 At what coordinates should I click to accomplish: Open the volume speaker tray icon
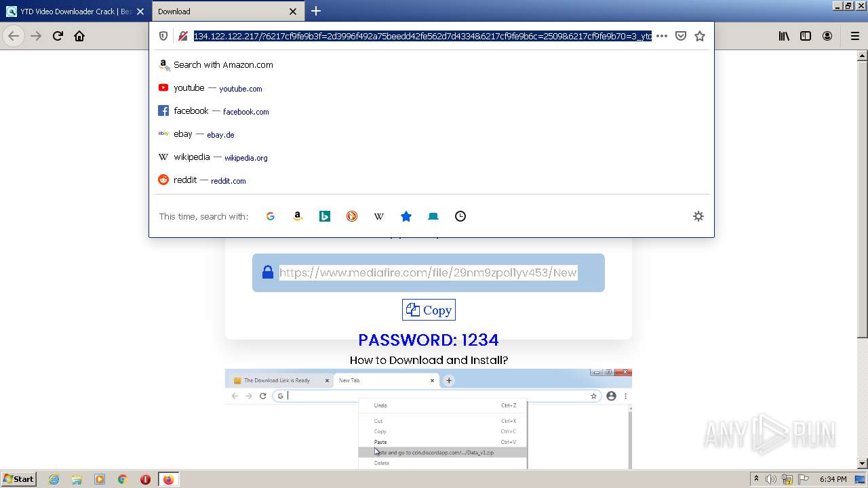click(770, 479)
